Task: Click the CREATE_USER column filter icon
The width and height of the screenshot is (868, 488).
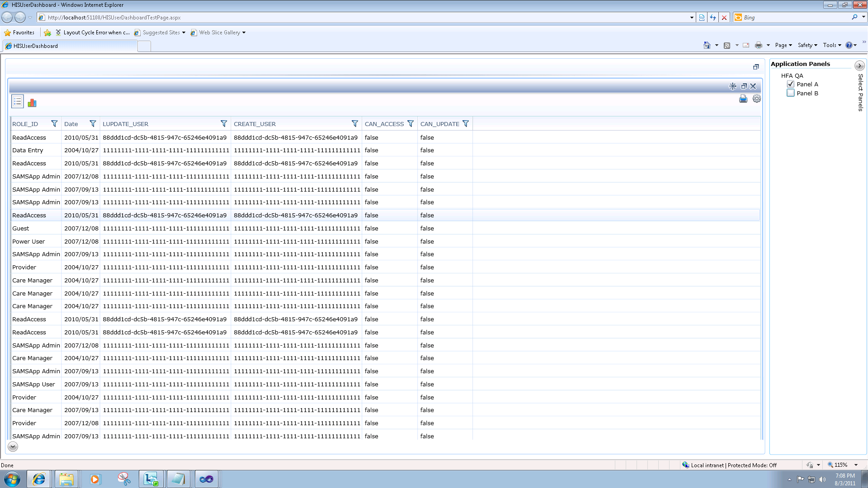Action: (x=355, y=124)
